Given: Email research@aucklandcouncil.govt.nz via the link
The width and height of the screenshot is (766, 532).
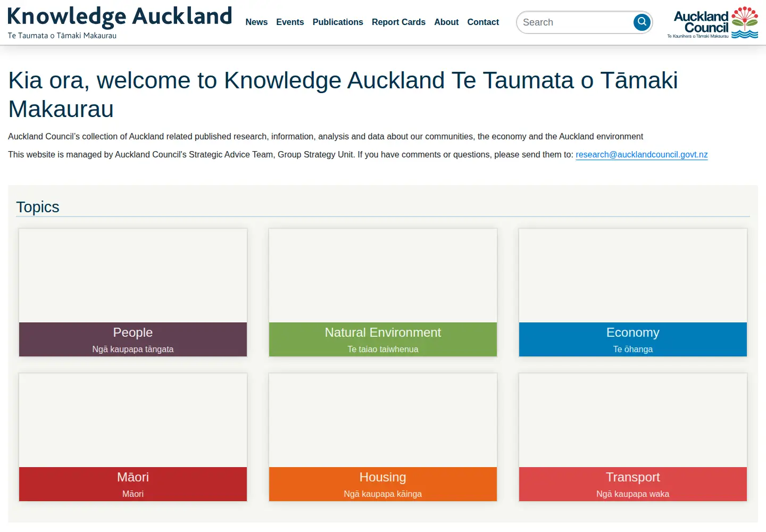Looking at the screenshot, I should [642, 155].
